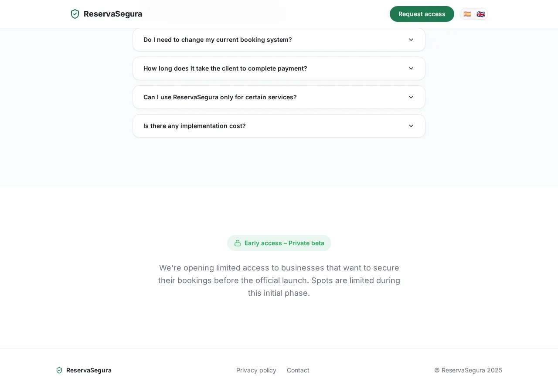Toggle the language switcher to English
Image resolution: width=558 pixels, height=392 pixels.
click(480, 14)
